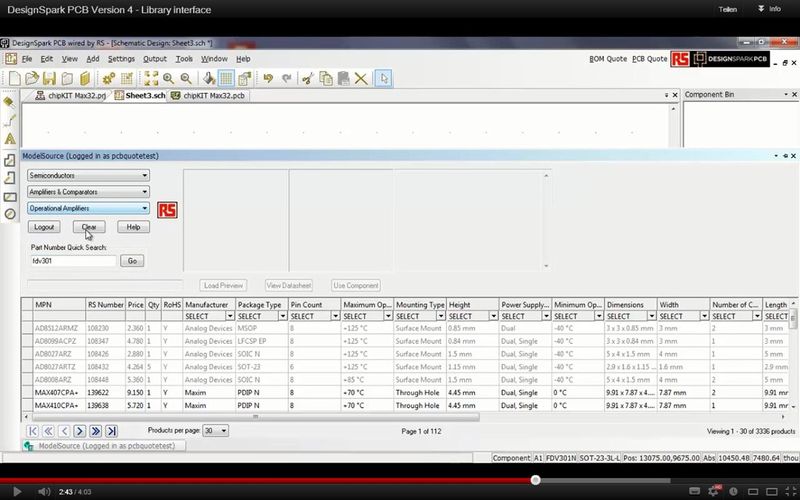Click the paint bucket colours icon
Screen dimensions: 800x500
[x=209, y=78]
